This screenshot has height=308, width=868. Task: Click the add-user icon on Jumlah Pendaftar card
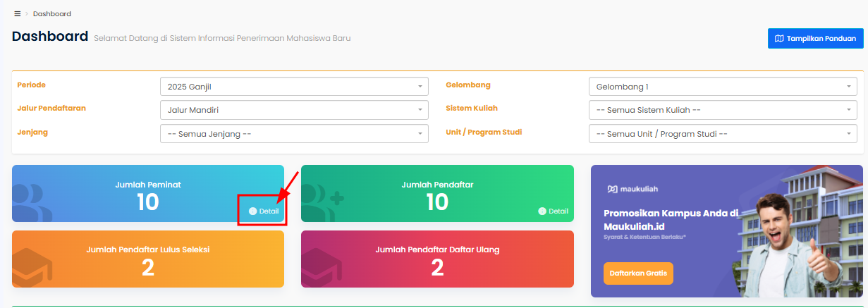coord(323,203)
